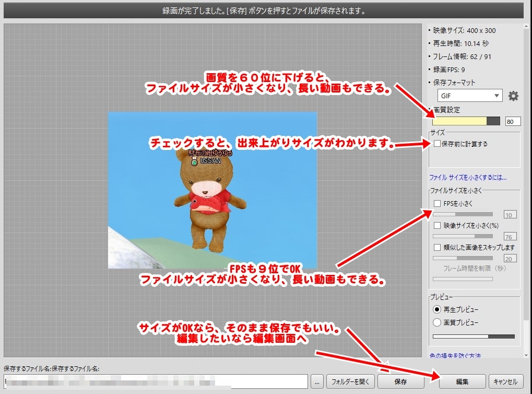Open format settings gear icon
The height and width of the screenshot is (394, 532).
pos(513,96)
